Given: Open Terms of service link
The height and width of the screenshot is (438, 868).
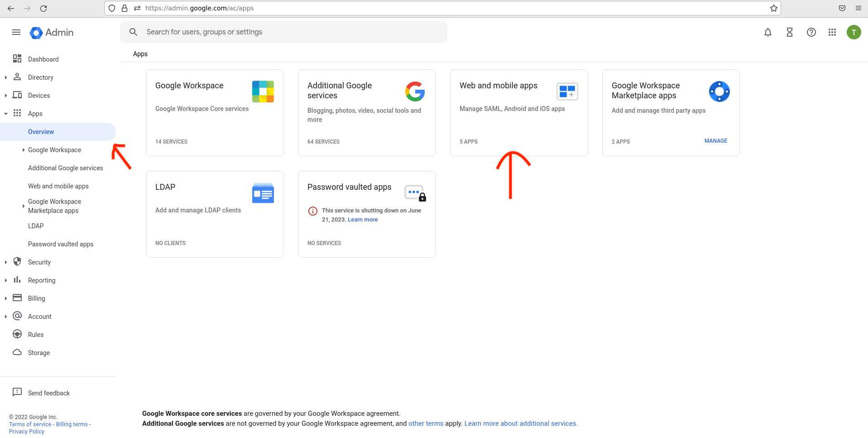Looking at the screenshot, I should point(30,424).
